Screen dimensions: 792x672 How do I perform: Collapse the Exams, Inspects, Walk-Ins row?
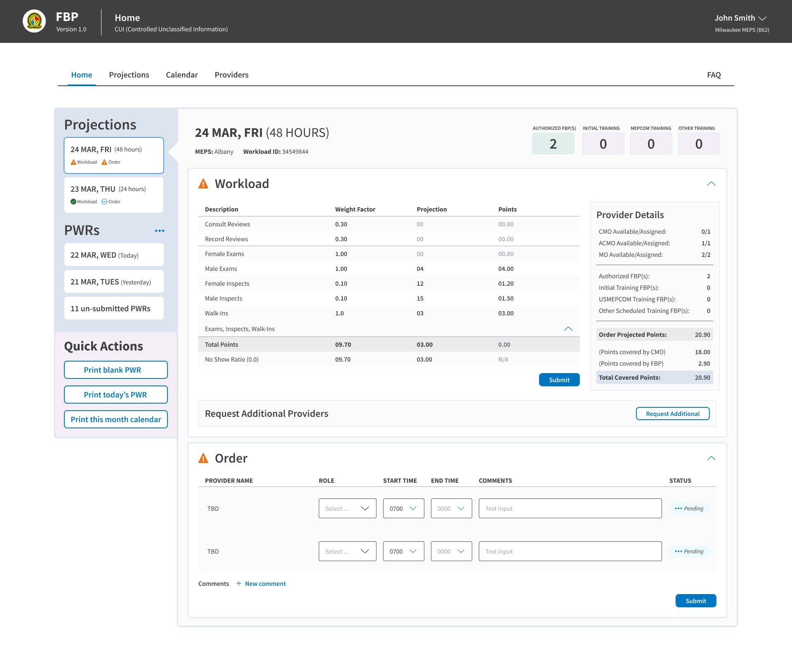pyautogui.click(x=568, y=329)
